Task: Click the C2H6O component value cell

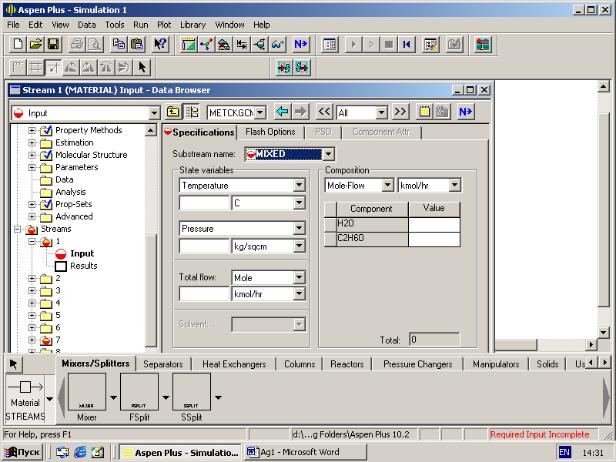Action: [434, 239]
